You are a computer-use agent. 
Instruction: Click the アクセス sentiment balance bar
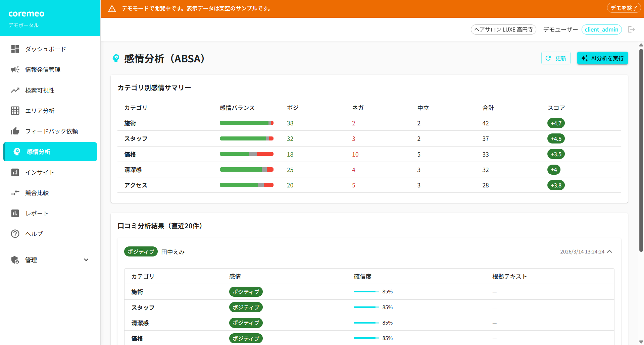[247, 185]
